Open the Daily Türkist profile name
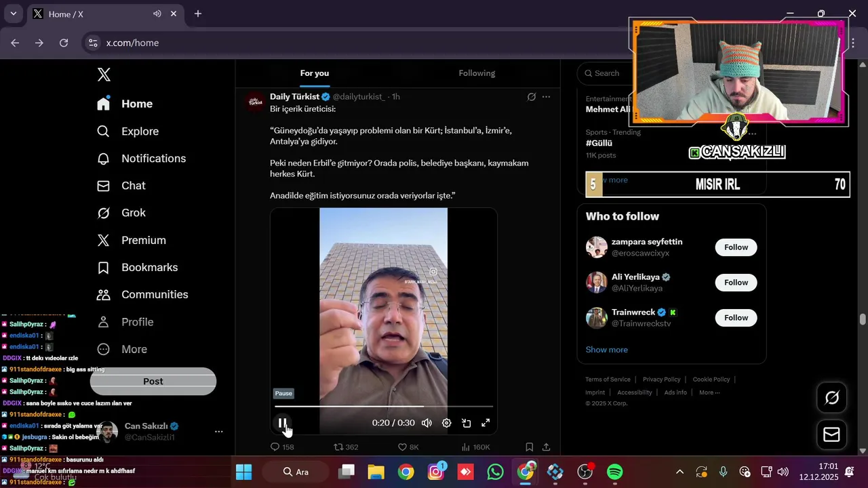 coord(294,97)
